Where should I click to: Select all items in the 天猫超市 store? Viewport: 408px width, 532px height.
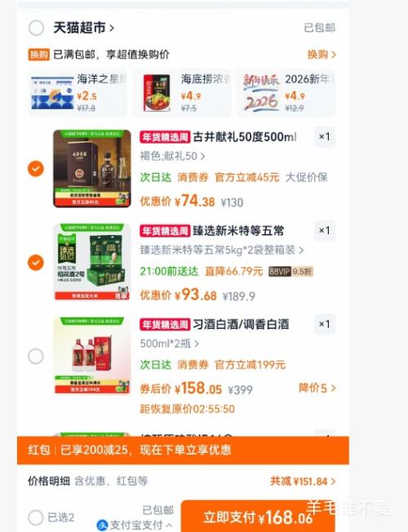tap(36, 28)
